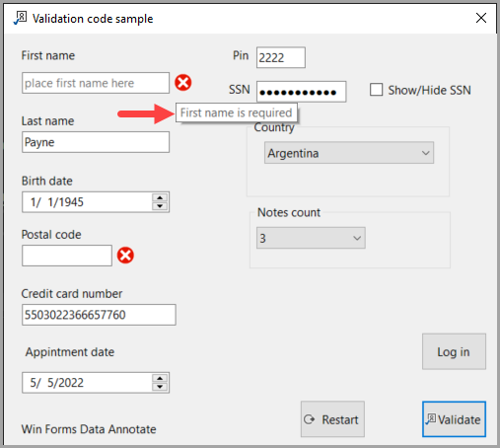Click the Restart button's circular arrow icon

pyautogui.click(x=309, y=419)
